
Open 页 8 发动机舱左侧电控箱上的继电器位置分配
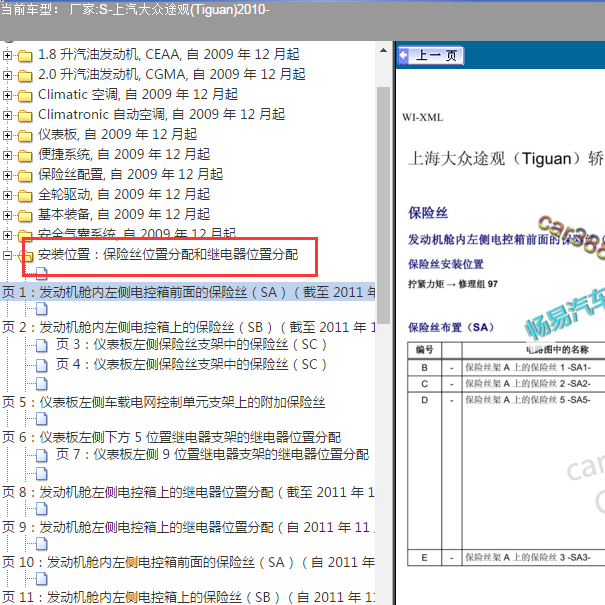pos(188,492)
